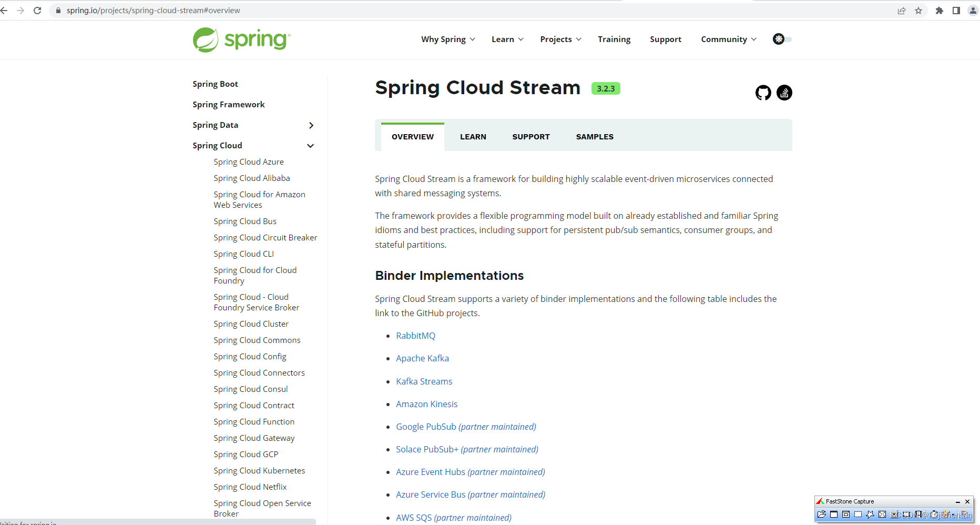Select Spring Cloud GCP in sidebar
This screenshot has width=980, height=525.
point(246,455)
